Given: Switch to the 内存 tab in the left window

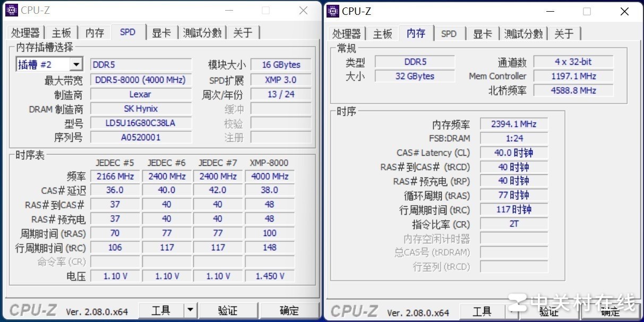Looking at the screenshot, I should click(x=95, y=32).
